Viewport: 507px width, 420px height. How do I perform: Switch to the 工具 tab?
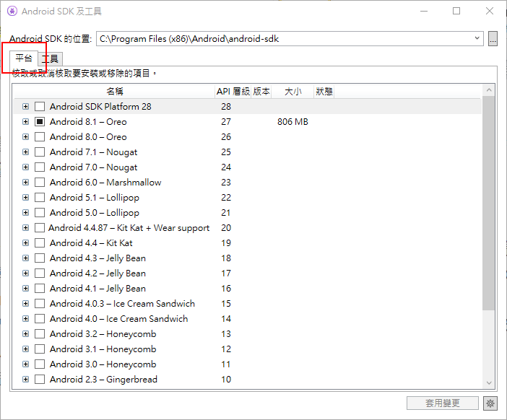(50, 58)
